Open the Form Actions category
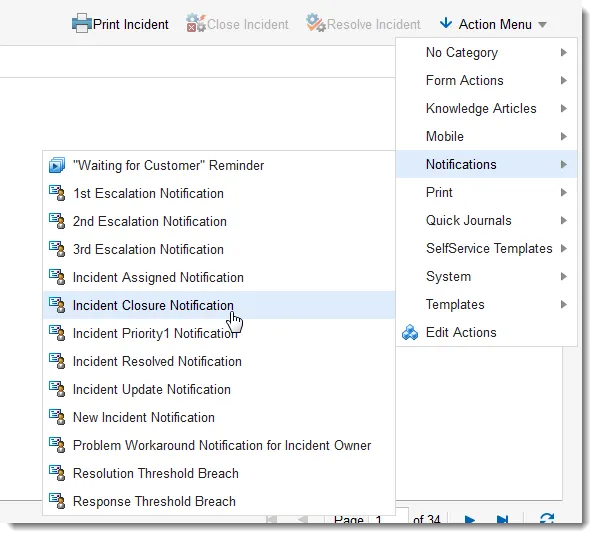The image size is (597, 538). click(487, 80)
